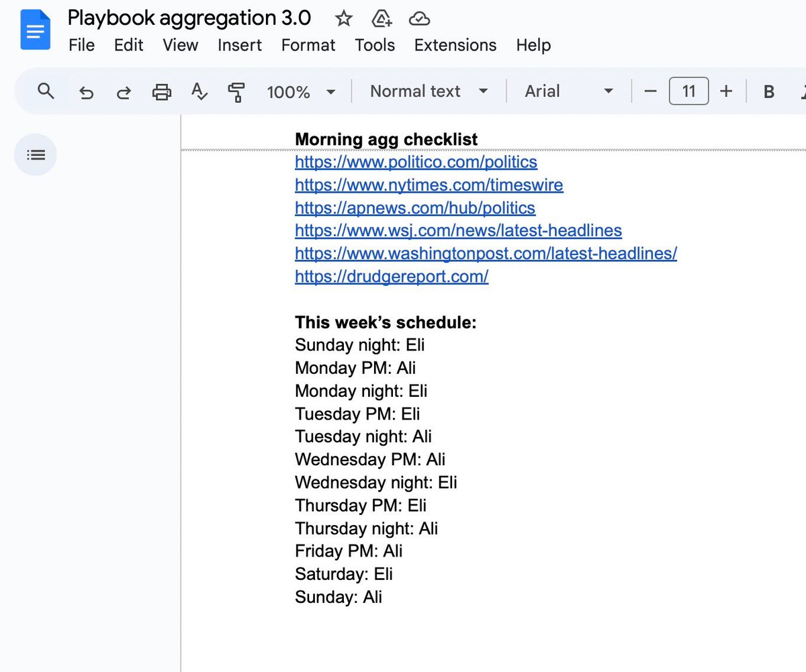
Task: Open the Insert menu
Action: click(x=240, y=45)
